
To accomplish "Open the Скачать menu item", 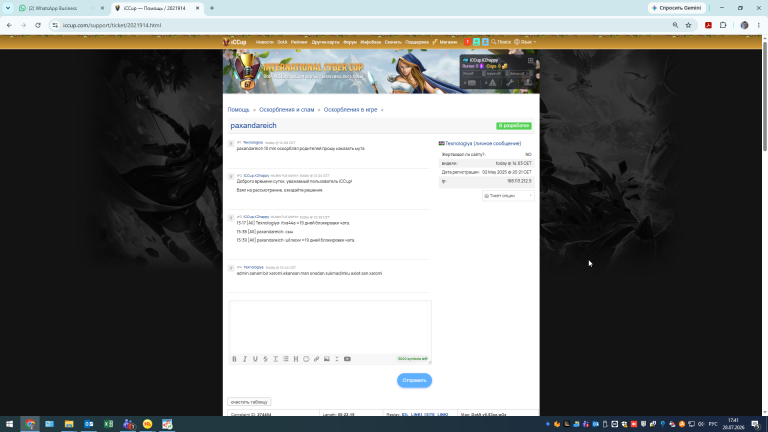I will coord(393,42).
